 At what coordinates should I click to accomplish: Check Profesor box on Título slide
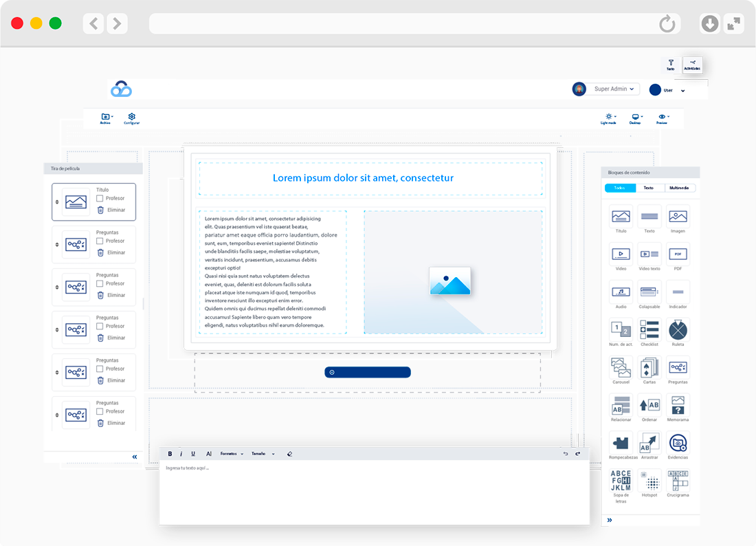coord(100,199)
